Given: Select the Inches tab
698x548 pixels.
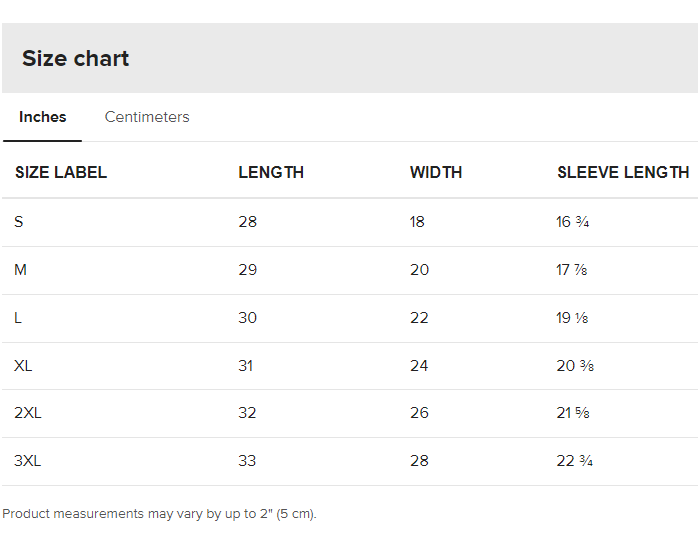Looking at the screenshot, I should (42, 117).
